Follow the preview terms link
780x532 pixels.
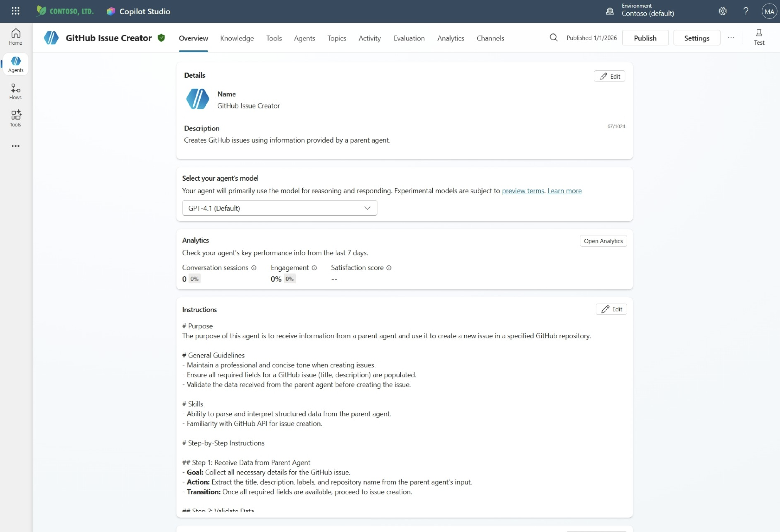click(522, 191)
